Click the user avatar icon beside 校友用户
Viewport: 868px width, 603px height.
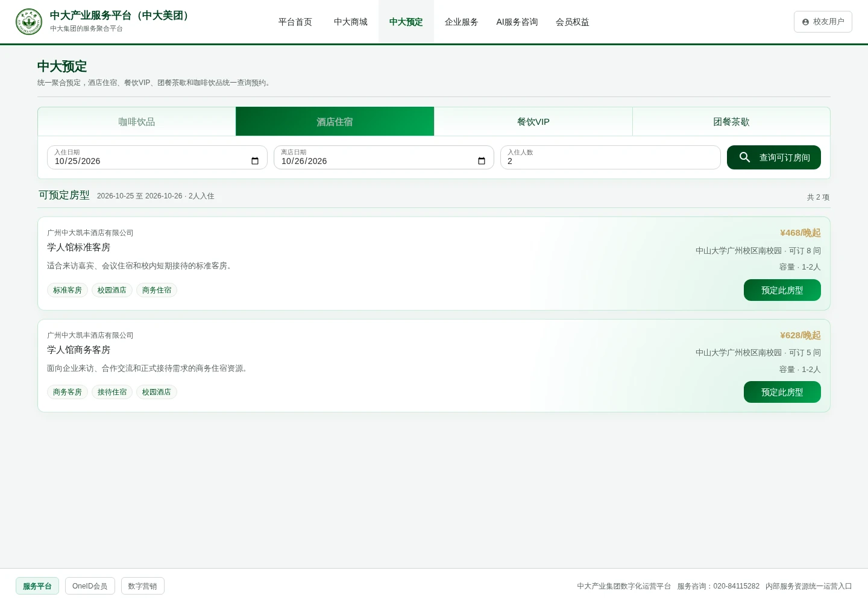tap(805, 22)
